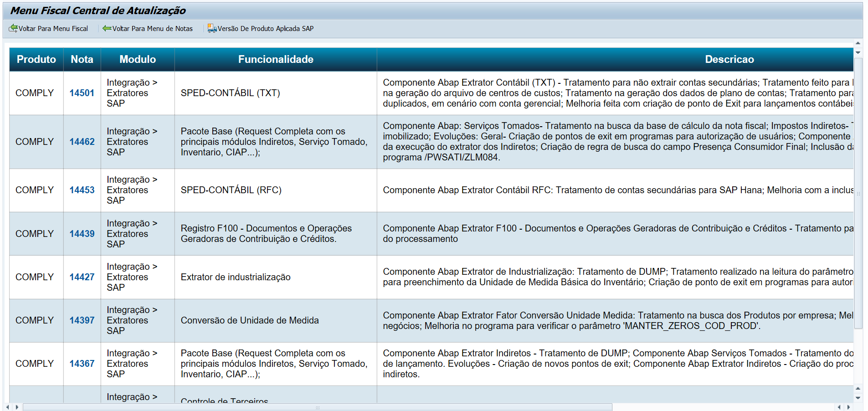Select the Modulo column header

pos(138,59)
